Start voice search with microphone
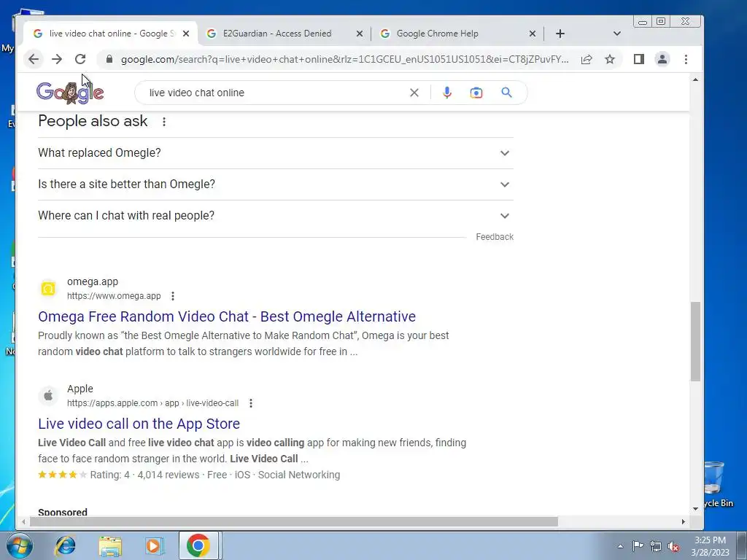Image resolution: width=747 pixels, height=560 pixels. pos(447,93)
